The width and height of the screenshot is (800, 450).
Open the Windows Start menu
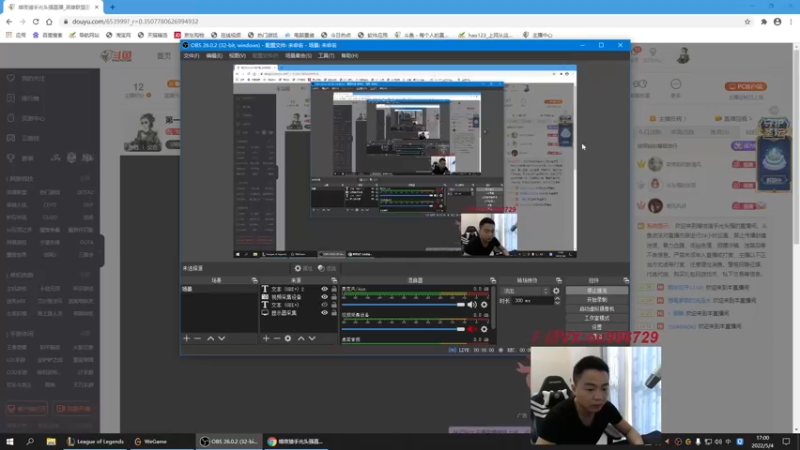tap(9, 441)
